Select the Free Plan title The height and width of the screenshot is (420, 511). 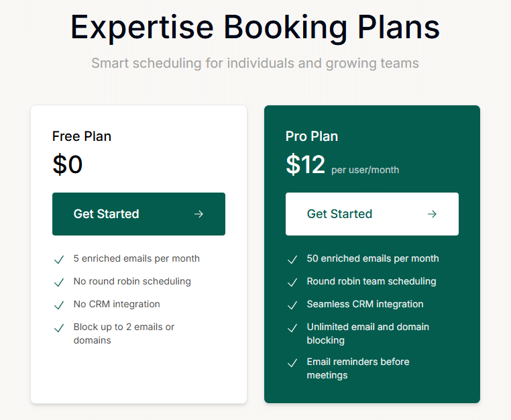(x=82, y=136)
